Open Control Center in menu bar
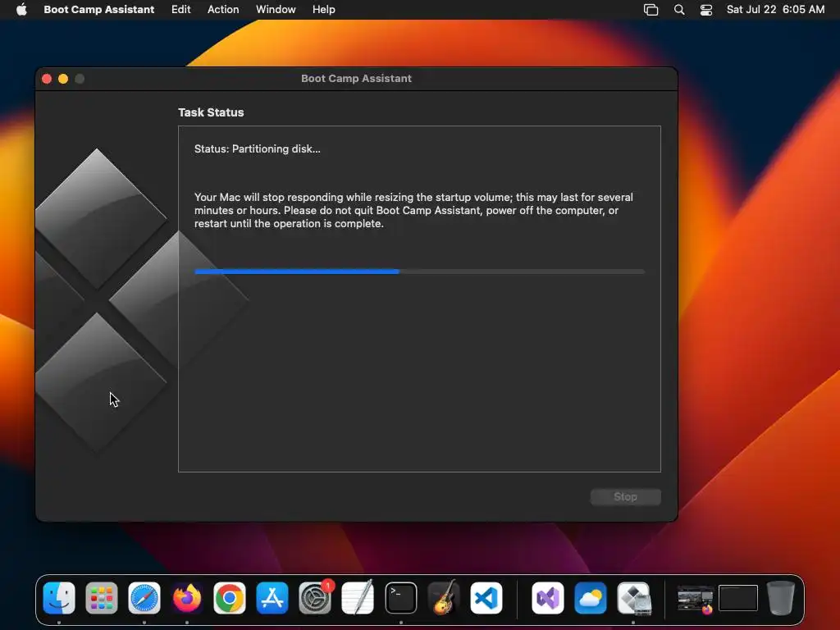This screenshot has height=630, width=840. [x=706, y=10]
